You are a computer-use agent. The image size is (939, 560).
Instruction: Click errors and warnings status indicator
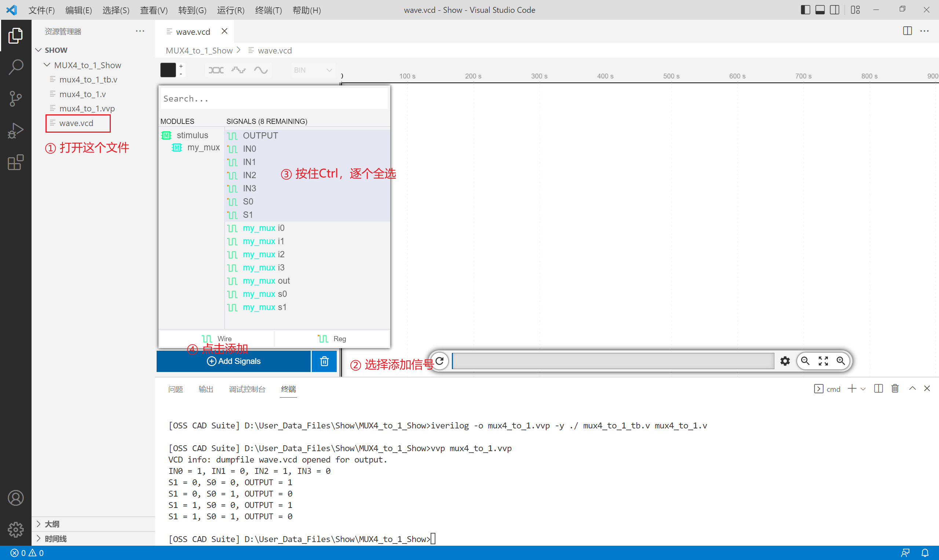pos(27,553)
